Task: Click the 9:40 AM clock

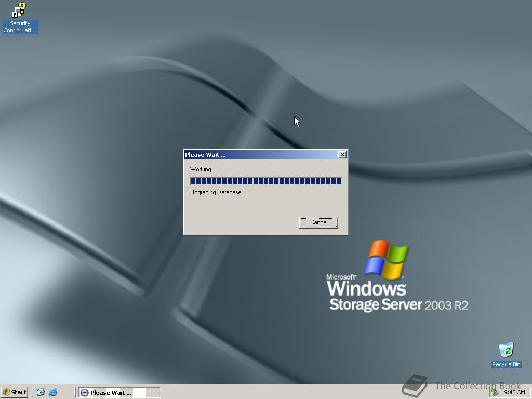Action: click(x=514, y=393)
